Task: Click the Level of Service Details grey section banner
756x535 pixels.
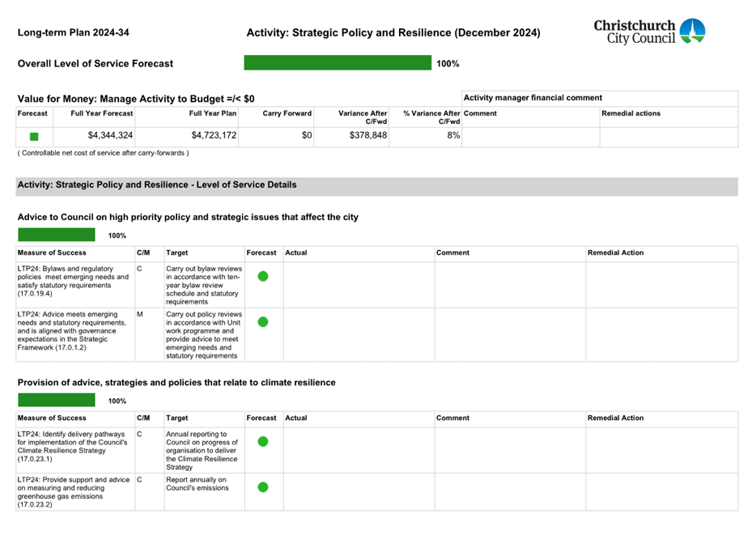Action: [x=376, y=185]
